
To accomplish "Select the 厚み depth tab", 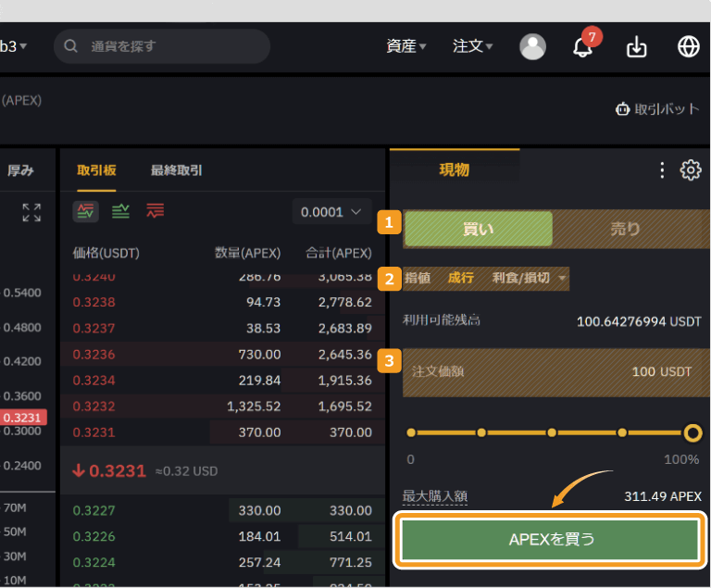I will (20, 170).
